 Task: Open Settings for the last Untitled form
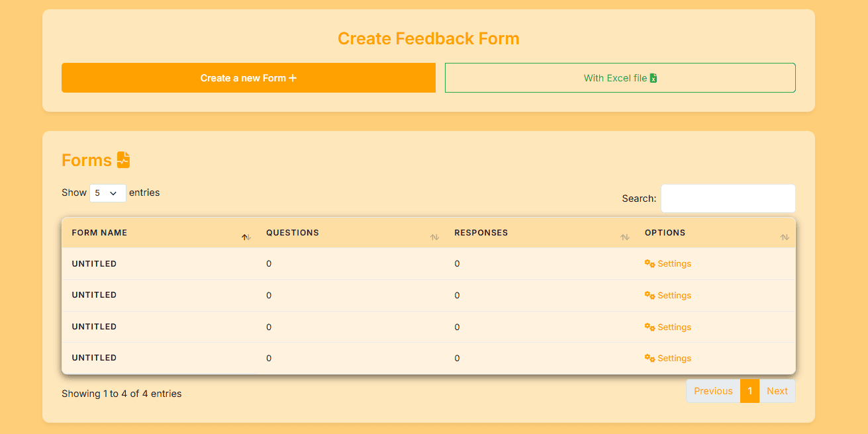point(668,358)
